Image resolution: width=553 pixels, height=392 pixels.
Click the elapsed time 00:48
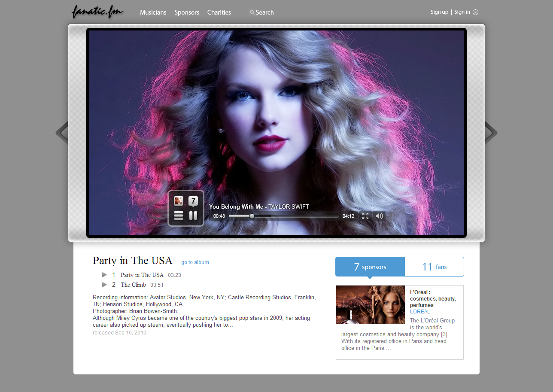click(x=219, y=216)
